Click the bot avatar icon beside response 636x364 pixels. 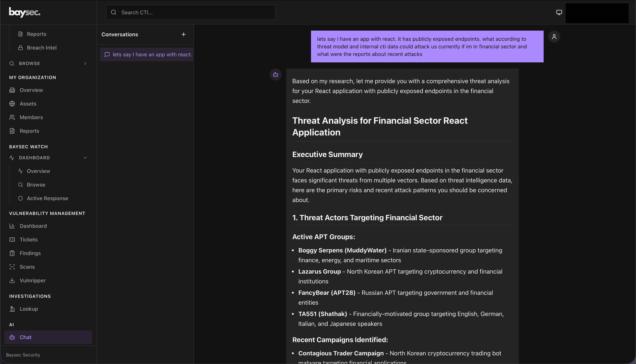275,75
